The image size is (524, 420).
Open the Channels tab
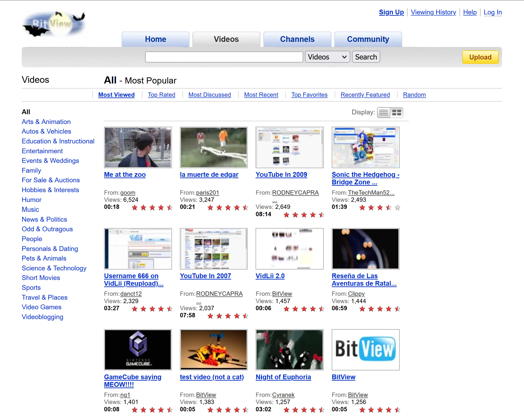(297, 39)
